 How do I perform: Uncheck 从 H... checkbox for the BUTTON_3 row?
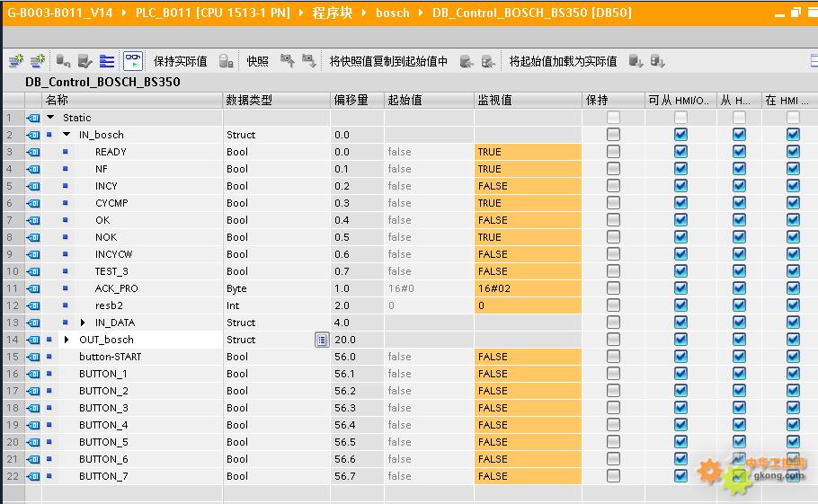(x=739, y=408)
